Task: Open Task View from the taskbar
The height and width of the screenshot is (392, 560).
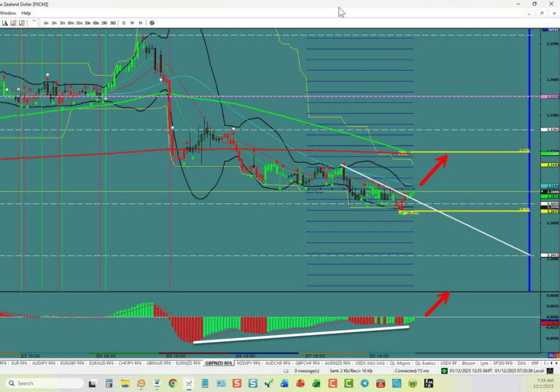Action: pyautogui.click(x=92, y=383)
